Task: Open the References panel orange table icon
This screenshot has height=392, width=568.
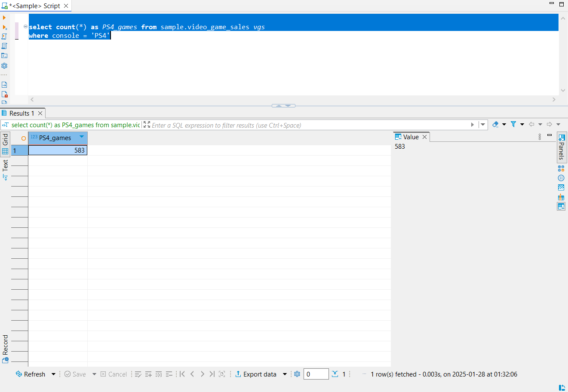Action: (561, 197)
